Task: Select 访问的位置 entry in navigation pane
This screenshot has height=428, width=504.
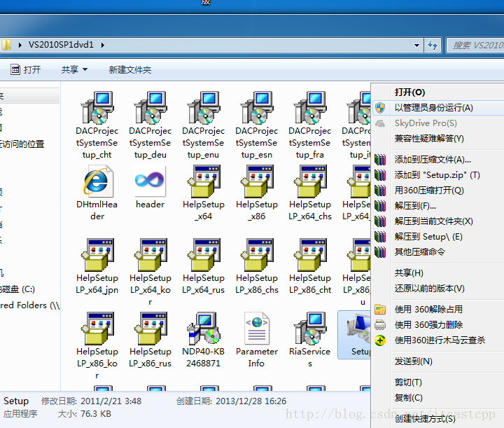Action: click(x=22, y=144)
